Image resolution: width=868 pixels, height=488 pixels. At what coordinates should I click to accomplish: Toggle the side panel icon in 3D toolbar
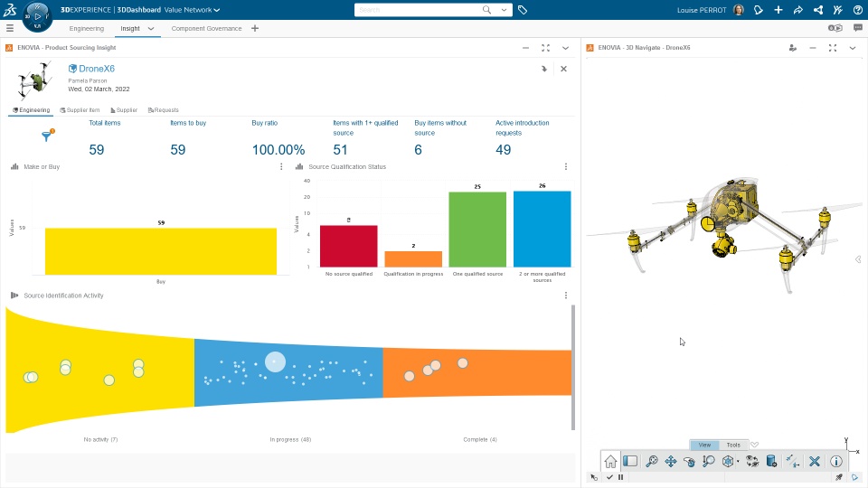click(630, 461)
